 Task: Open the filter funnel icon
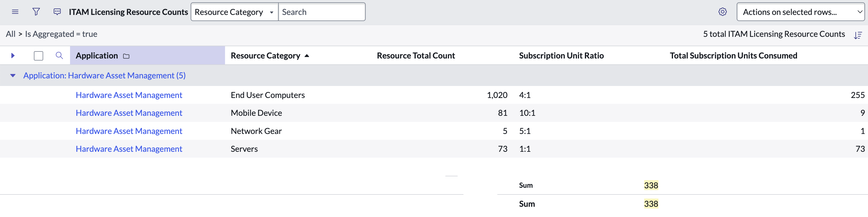[36, 12]
